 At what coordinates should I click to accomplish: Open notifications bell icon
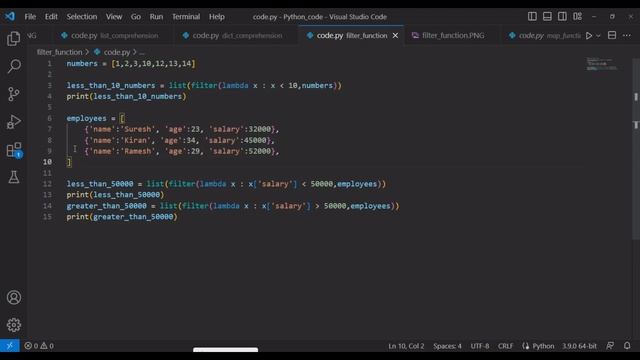pos(627,346)
